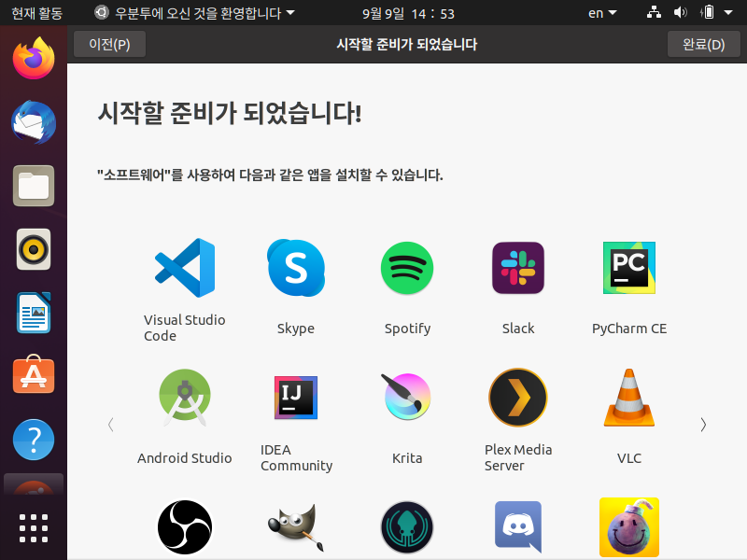This screenshot has width=747, height=560.
Task: Go to previous apps page arrow
Action: tap(110, 425)
